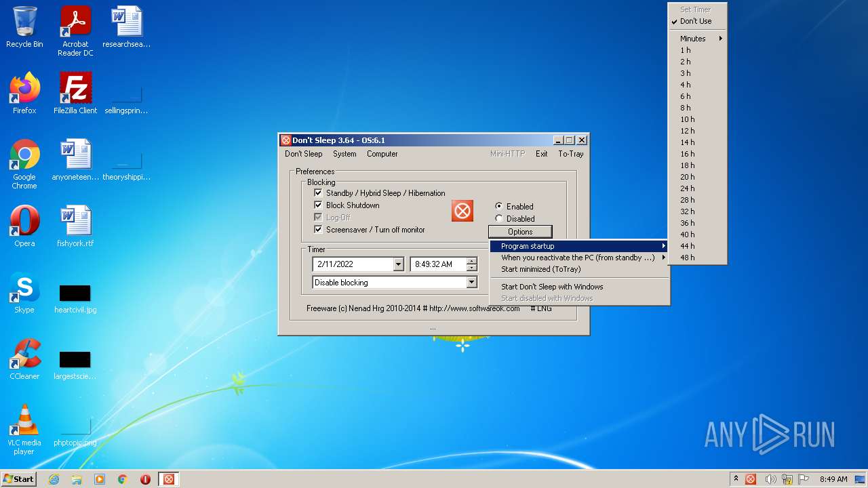
Task: Choose Start Don't Sleep with Windows
Action: 580,287
